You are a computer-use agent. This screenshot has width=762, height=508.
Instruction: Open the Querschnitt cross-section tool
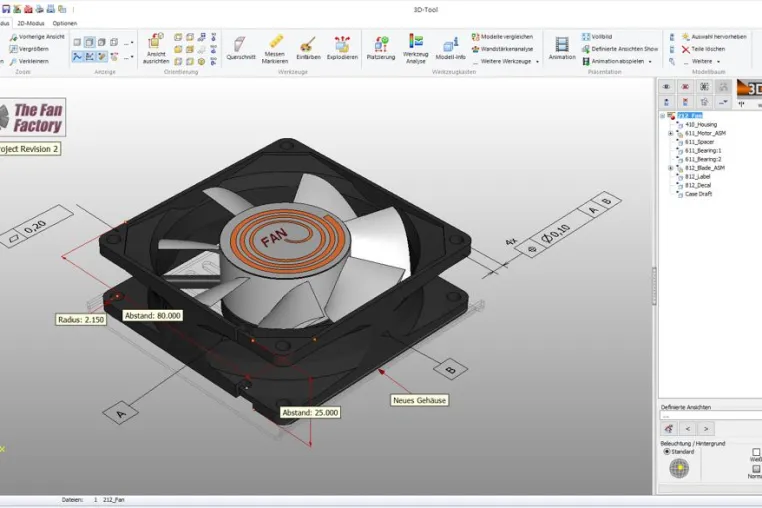(241, 48)
